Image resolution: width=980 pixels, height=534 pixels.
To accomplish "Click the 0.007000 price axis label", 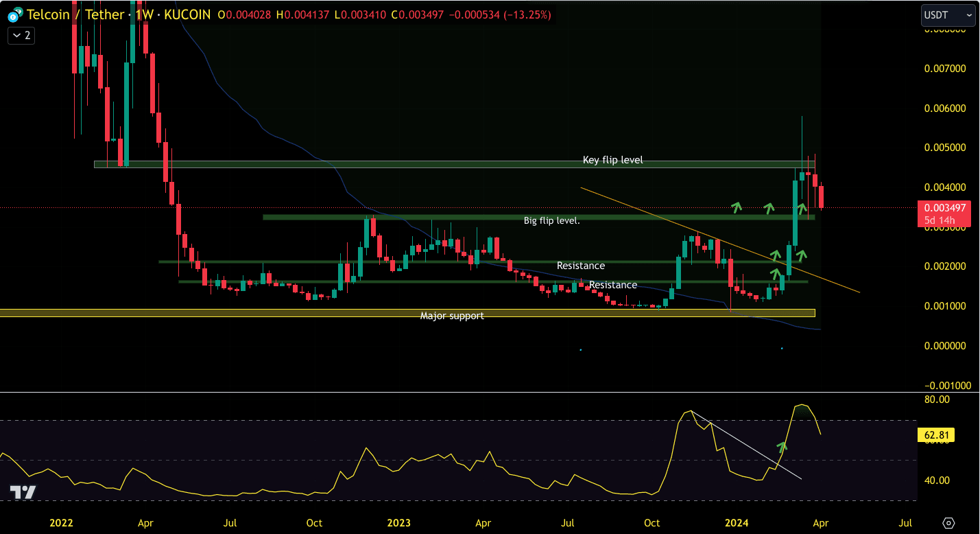I will (x=946, y=69).
